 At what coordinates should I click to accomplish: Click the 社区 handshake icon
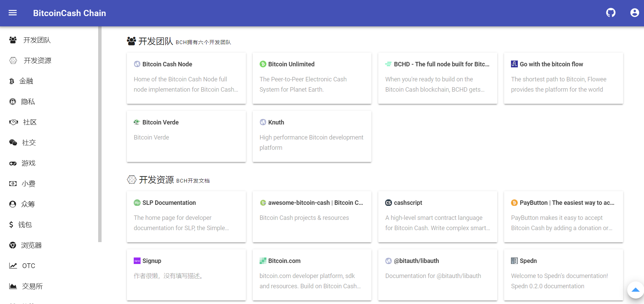tap(14, 122)
